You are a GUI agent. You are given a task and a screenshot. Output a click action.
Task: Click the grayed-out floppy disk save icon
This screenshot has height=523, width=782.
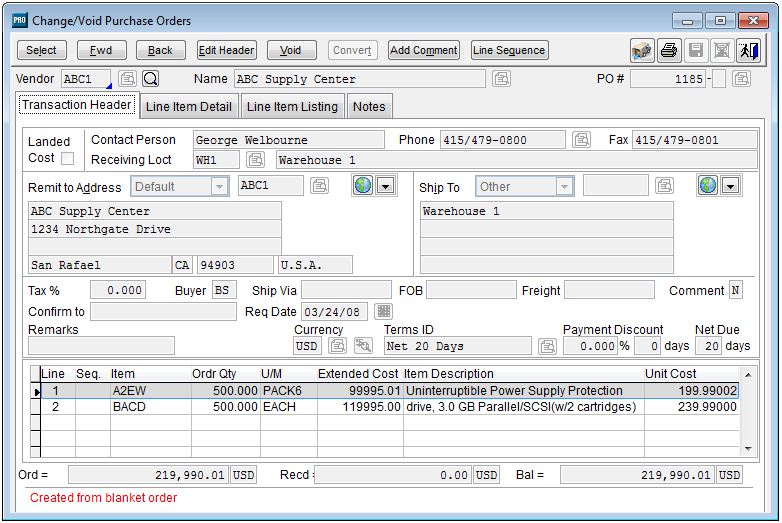tap(696, 50)
